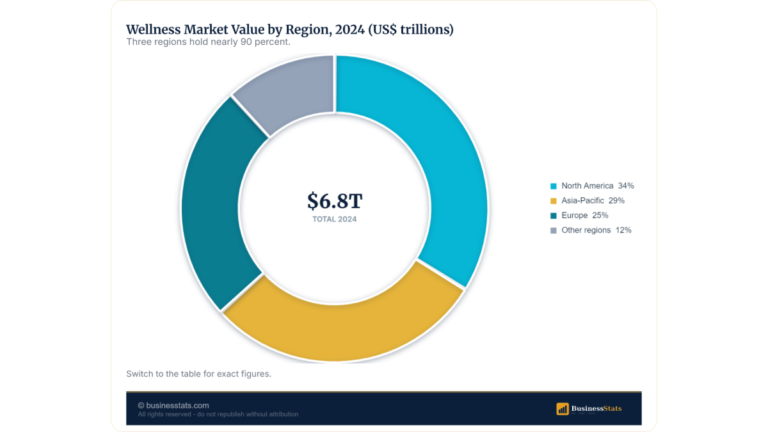Select the 'Europe 25%' legend label
Viewport: 768px width, 432px height.
pos(585,215)
